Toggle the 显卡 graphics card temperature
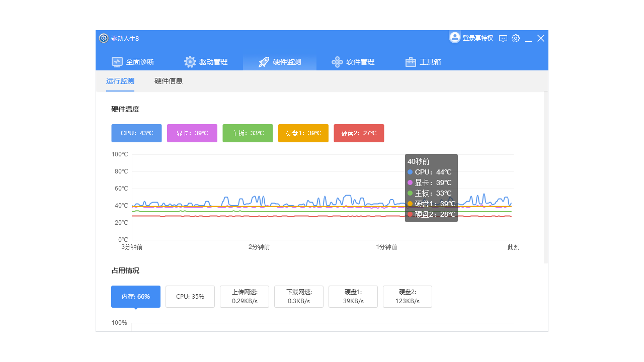The image size is (644, 362). point(192,133)
